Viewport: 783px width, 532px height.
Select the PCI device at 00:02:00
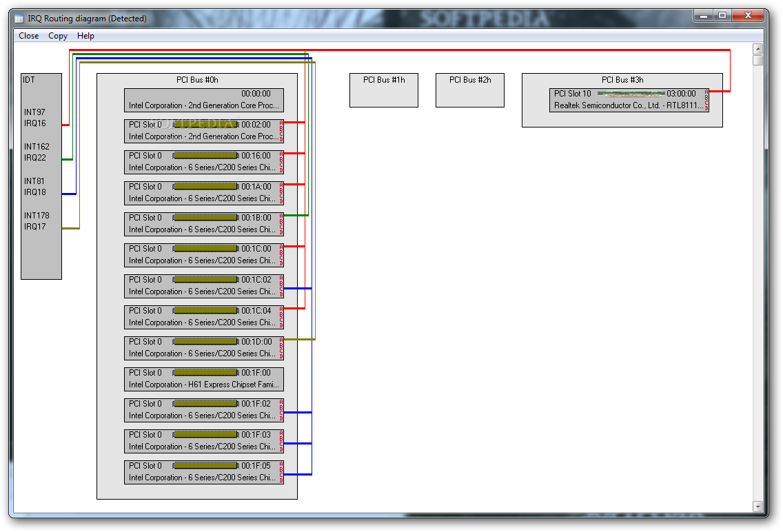(x=204, y=131)
